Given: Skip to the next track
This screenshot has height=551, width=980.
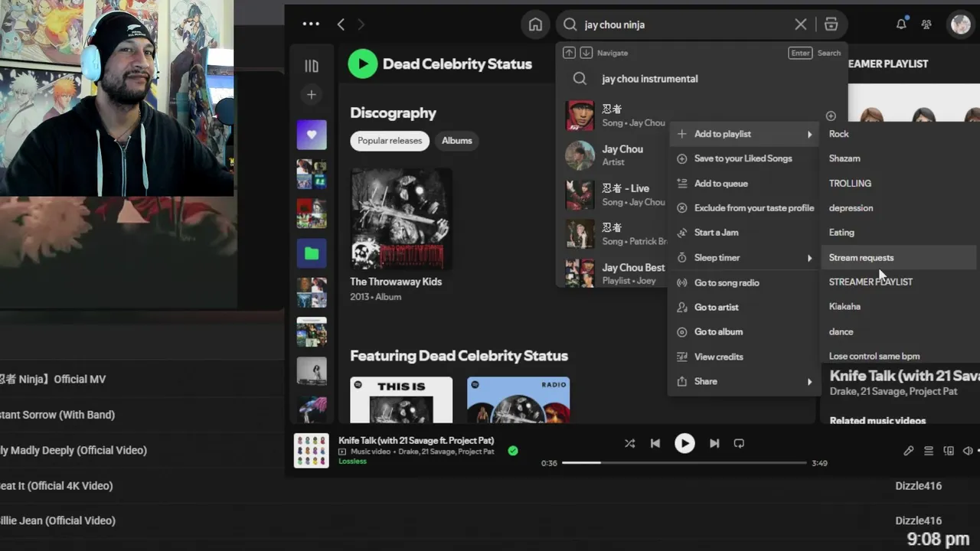Looking at the screenshot, I should click(714, 443).
